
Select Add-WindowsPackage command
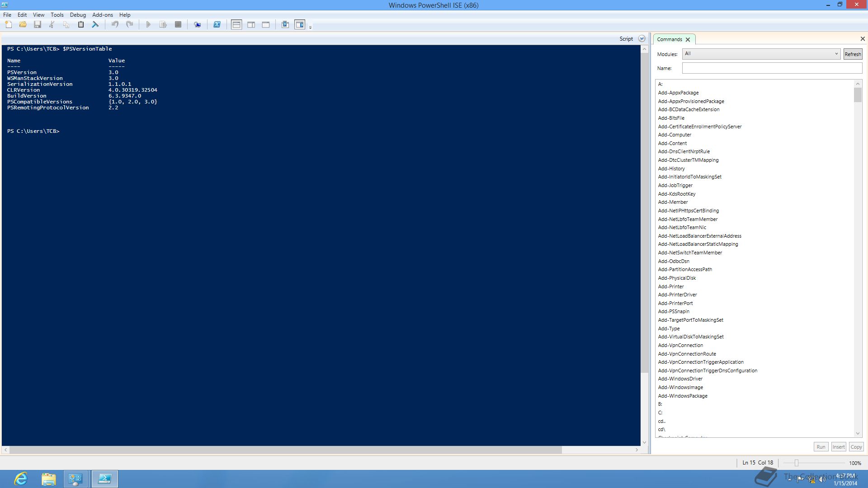pyautogui.click(x=683, y=396)
